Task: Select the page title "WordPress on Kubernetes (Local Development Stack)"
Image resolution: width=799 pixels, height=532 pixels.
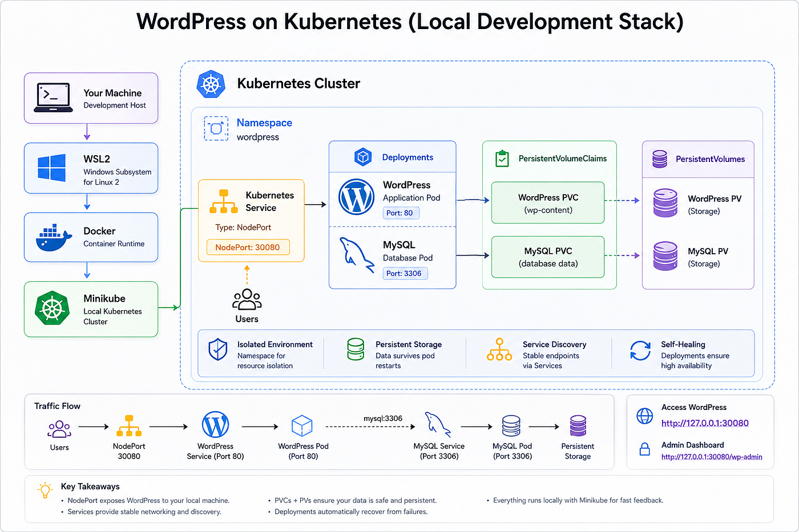Action: (x=410, y=22)
